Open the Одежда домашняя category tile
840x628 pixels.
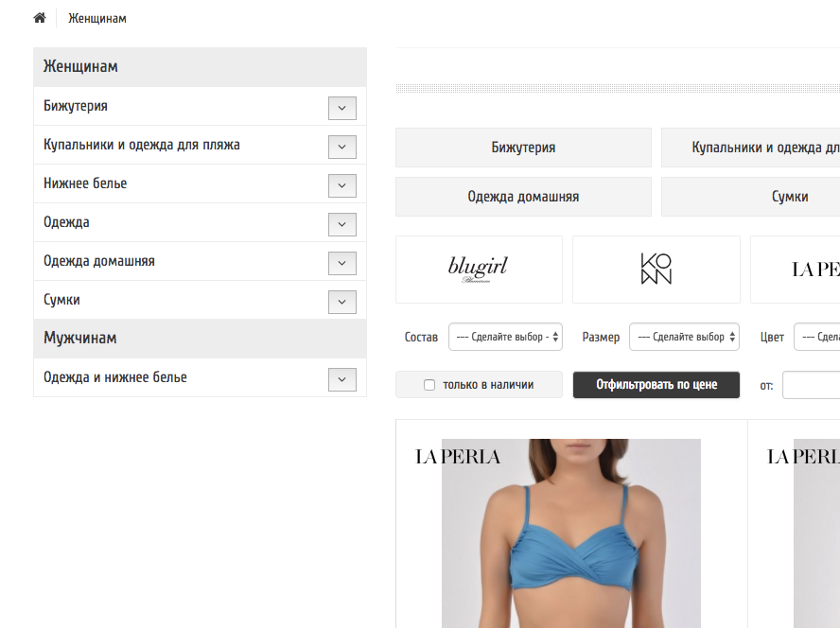tap(523, 197)
